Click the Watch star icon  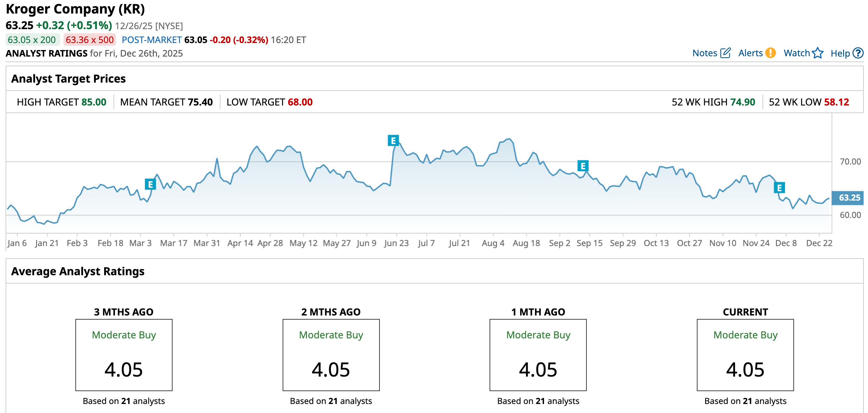pyautogui.click(x=818, y=53)
